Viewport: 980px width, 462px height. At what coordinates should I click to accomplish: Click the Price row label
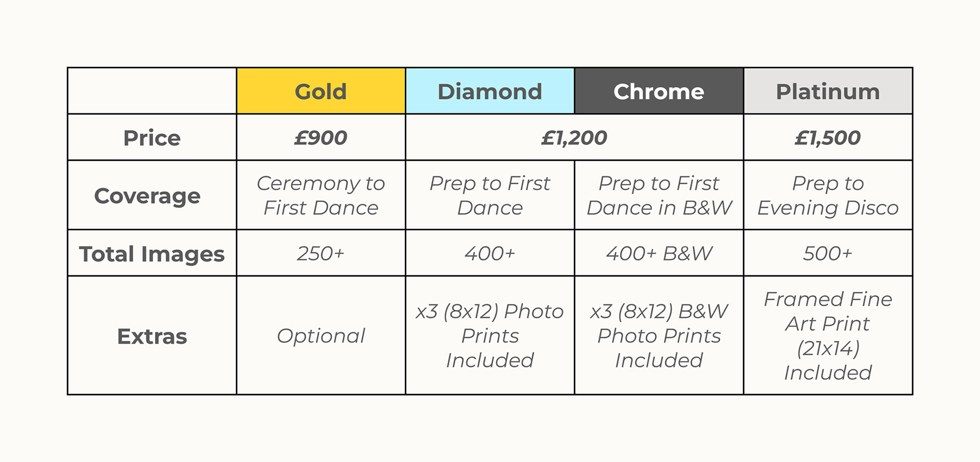[152, 138]
